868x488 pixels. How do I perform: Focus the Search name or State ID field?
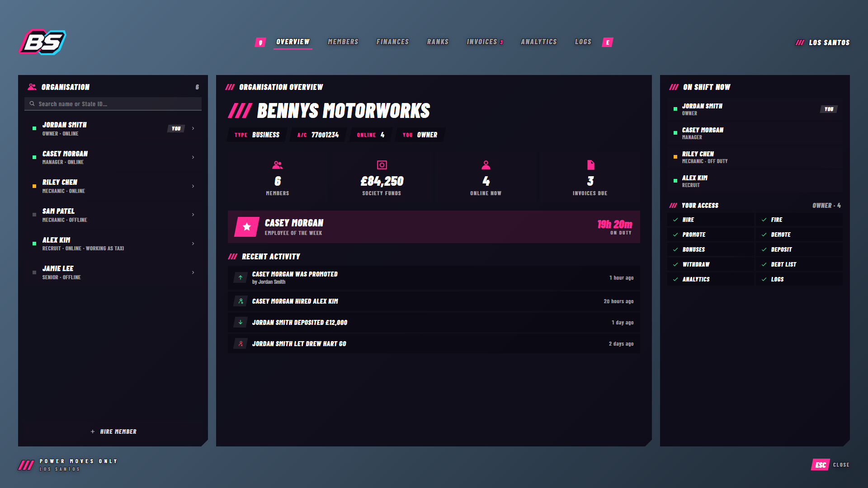tap(113, 104)
